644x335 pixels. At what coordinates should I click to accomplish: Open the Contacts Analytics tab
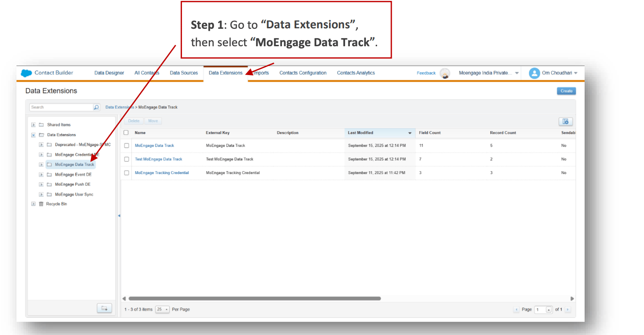coord(356,73)
